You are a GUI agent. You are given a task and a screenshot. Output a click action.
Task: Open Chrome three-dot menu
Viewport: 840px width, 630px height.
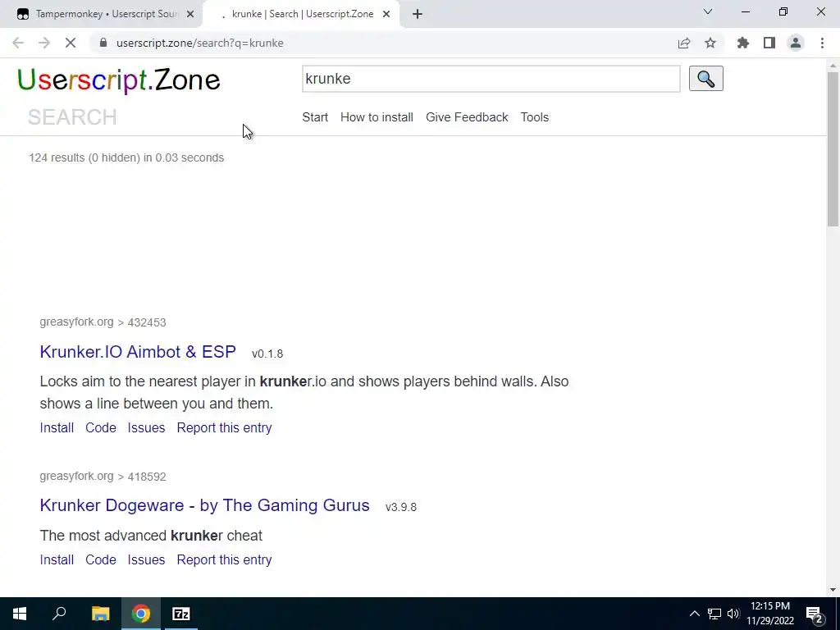pyautogui.click(x=822, y=43)
